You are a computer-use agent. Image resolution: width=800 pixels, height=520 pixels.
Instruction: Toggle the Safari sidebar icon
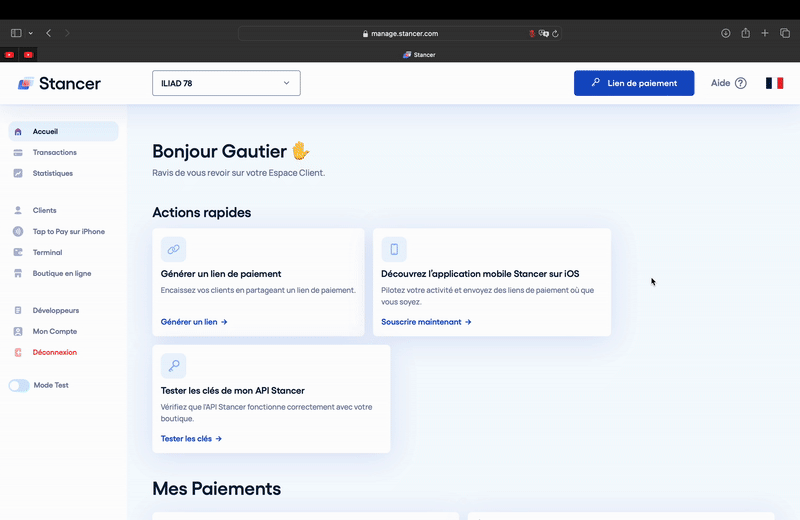(x=16, y=33)
